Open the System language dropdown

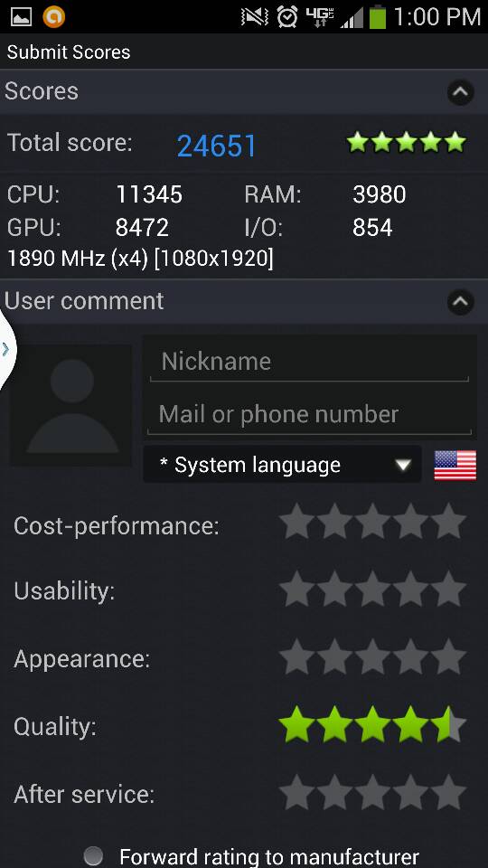point(282,465)
